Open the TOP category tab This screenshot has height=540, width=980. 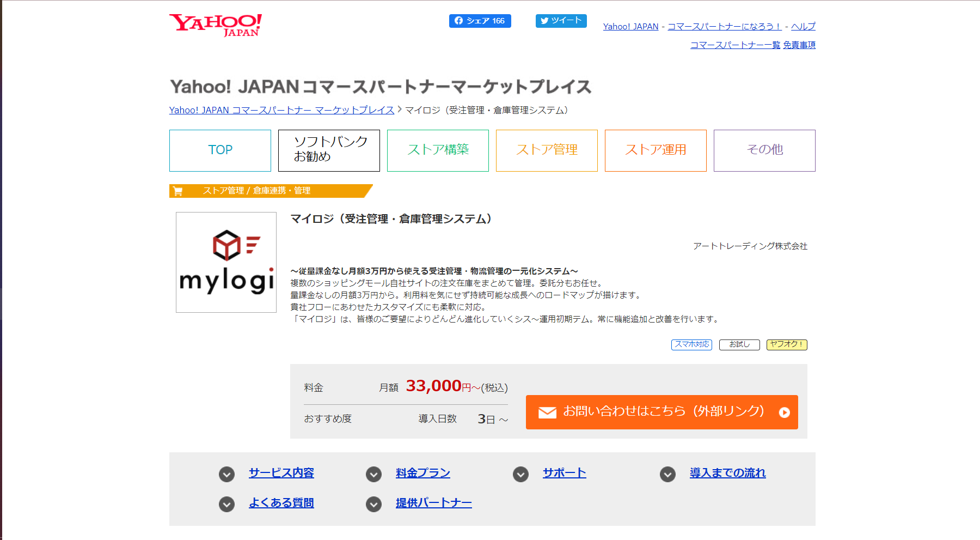tap(220, 150)
